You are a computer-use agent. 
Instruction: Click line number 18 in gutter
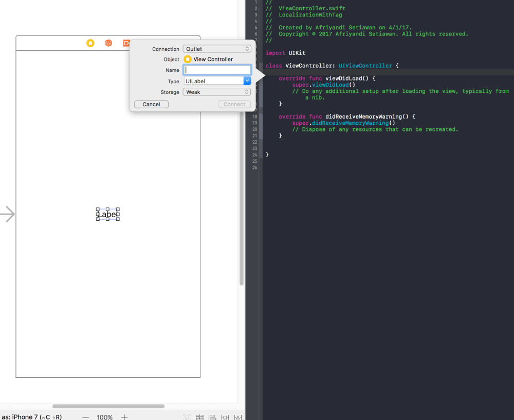(x=255, y=117)
